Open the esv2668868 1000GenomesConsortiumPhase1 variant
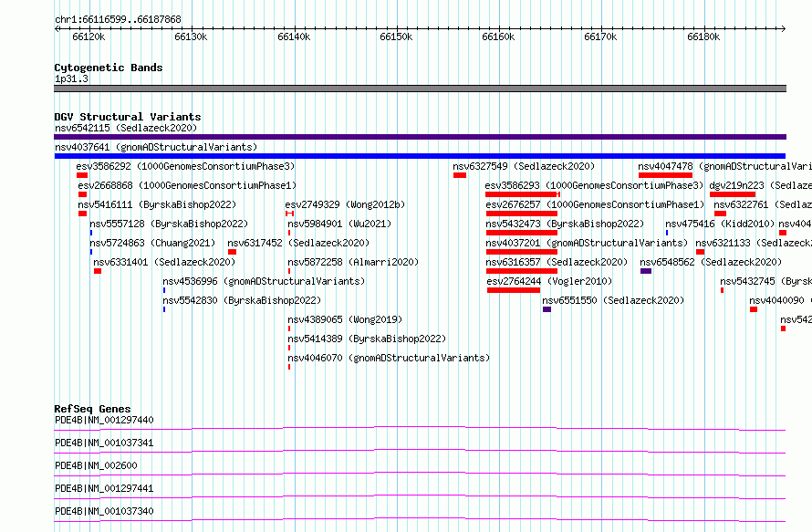Screen dimensions: 812x532 click(187, 185)
